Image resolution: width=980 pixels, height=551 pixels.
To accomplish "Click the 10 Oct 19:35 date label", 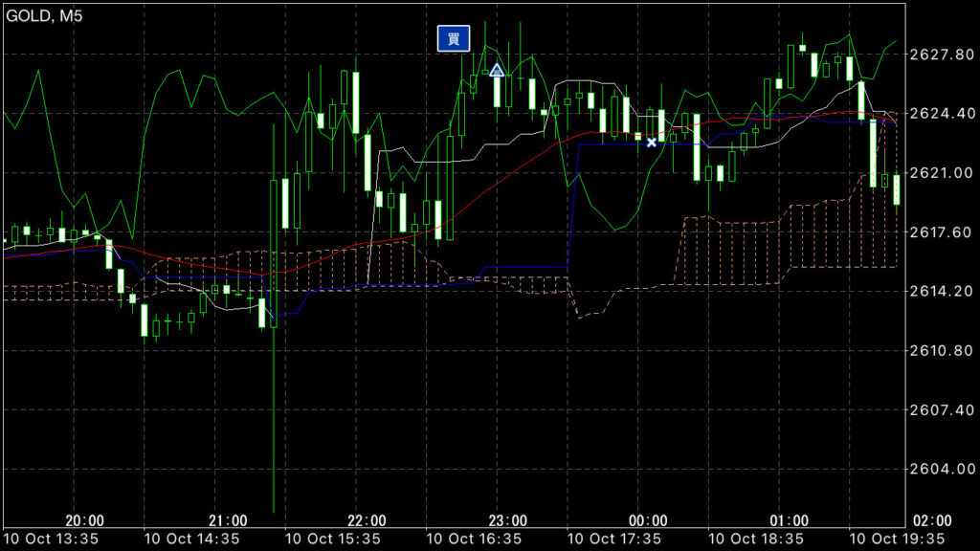I will pyautogui.click(x=898, y=539).
